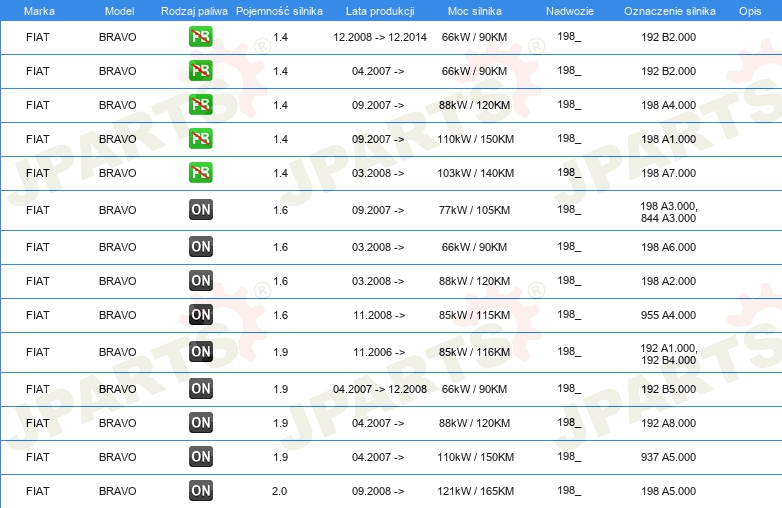Screen dimensions: 782x508
Task: Click power value 121kW / 165KM
Action: [475, 491]
